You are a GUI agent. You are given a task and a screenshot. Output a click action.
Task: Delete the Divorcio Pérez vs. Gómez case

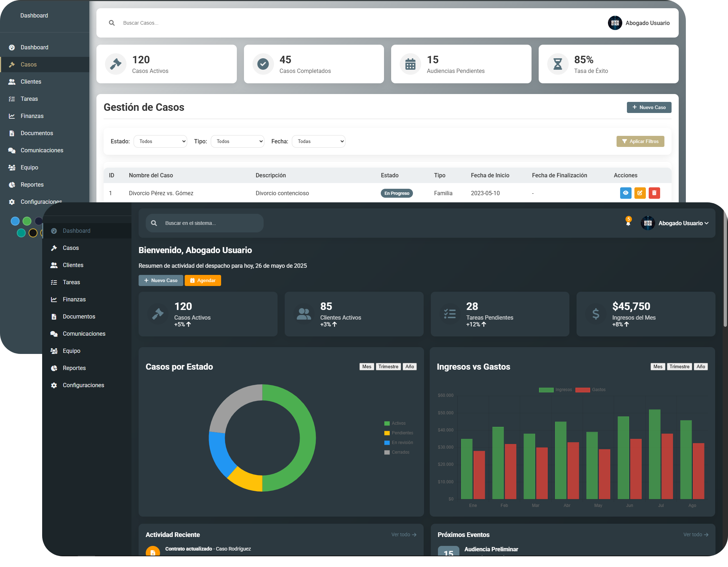pyautogui.click(x=654, y=193)
